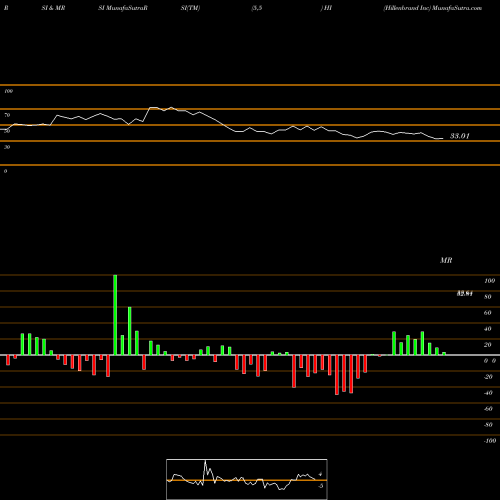
Task: Click the MR axis label 80
Action: pyautogui.click(x=488, y=297)
